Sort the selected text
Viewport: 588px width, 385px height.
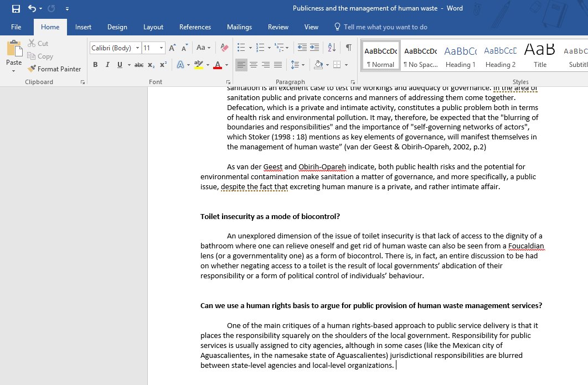point(332,48)
